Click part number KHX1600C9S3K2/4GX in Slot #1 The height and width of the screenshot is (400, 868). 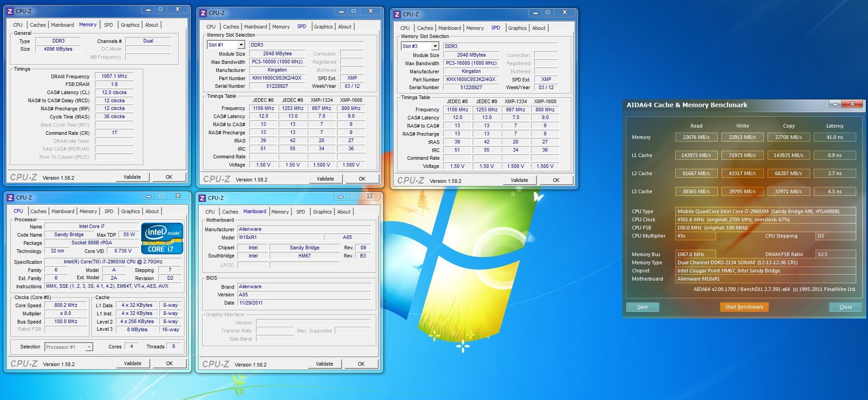click(x=277, y=78)
